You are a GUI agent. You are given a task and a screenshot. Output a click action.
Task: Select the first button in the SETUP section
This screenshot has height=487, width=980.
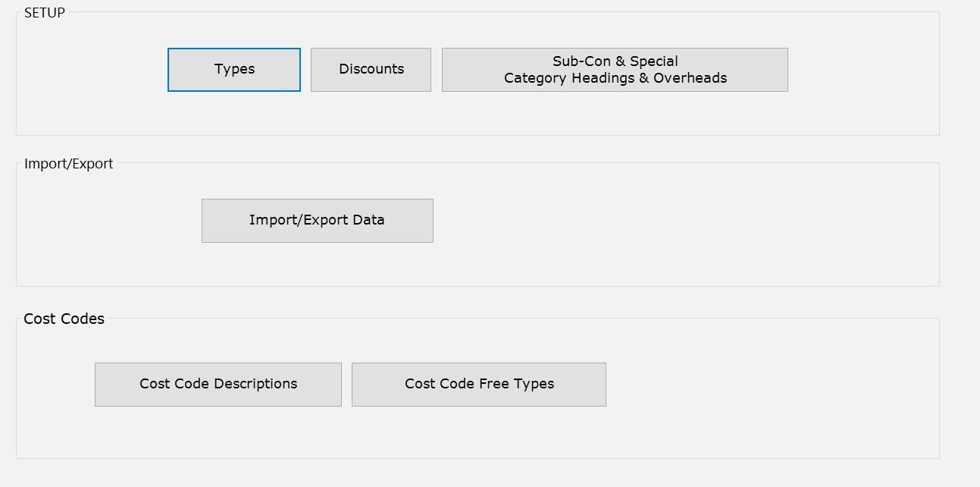[x=233, y=69]
